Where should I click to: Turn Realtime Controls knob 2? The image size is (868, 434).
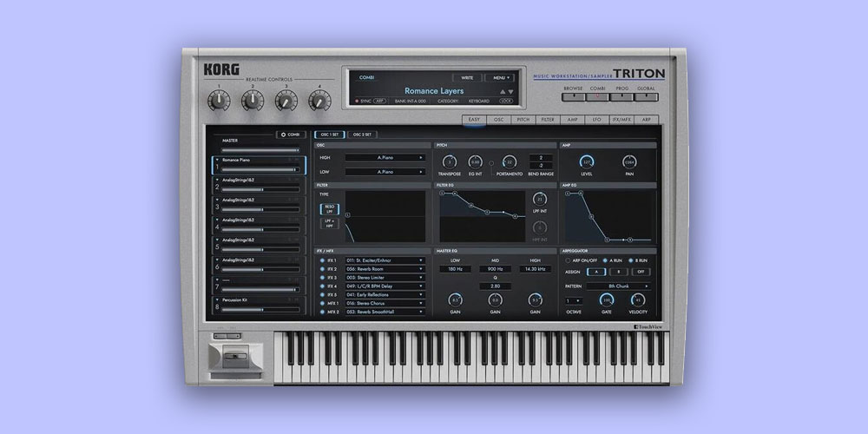tap(253, 100)
